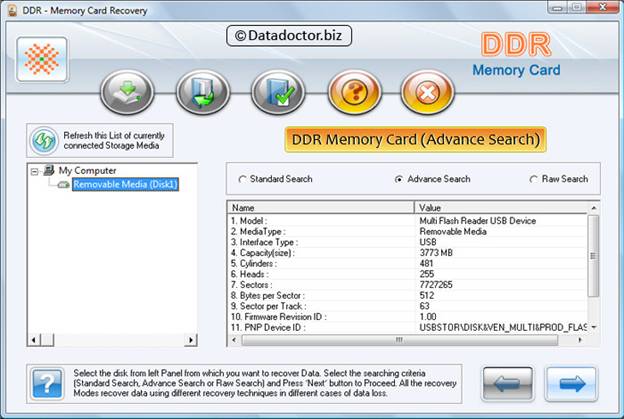Click the save/download drive toolbar icon
The image size is (624, 419).
tap(127, 92)
